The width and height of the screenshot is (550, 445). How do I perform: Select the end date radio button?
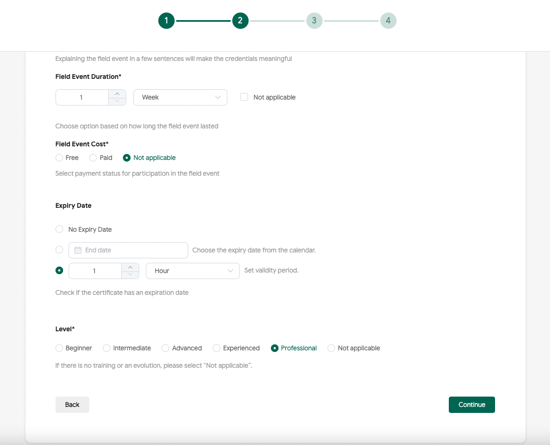pos(59,250)
